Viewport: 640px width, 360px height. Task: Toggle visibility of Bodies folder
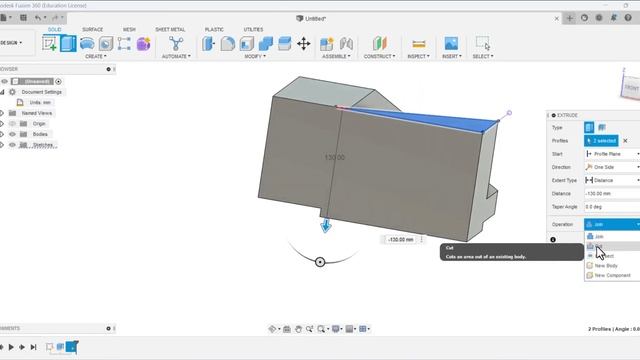click(12, 134)
